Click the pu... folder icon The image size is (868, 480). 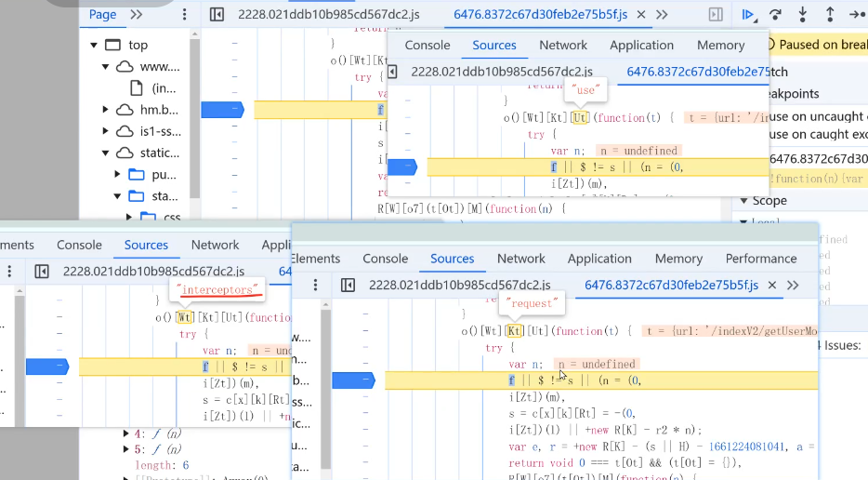click(x=137, y=175)
